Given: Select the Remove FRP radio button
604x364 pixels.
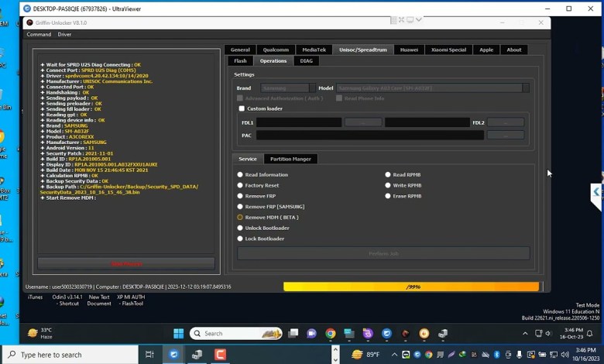Looking at the screenshot, I should pos(240,196).
